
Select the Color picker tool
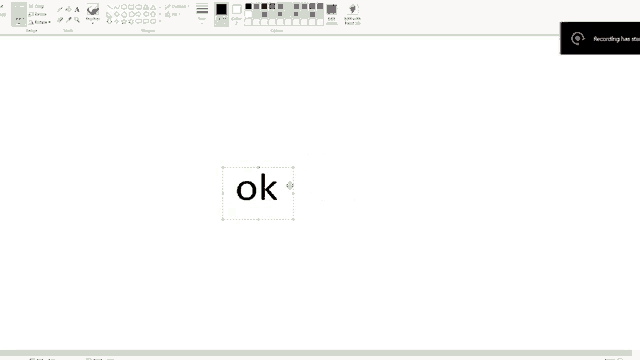click(68, 20)
